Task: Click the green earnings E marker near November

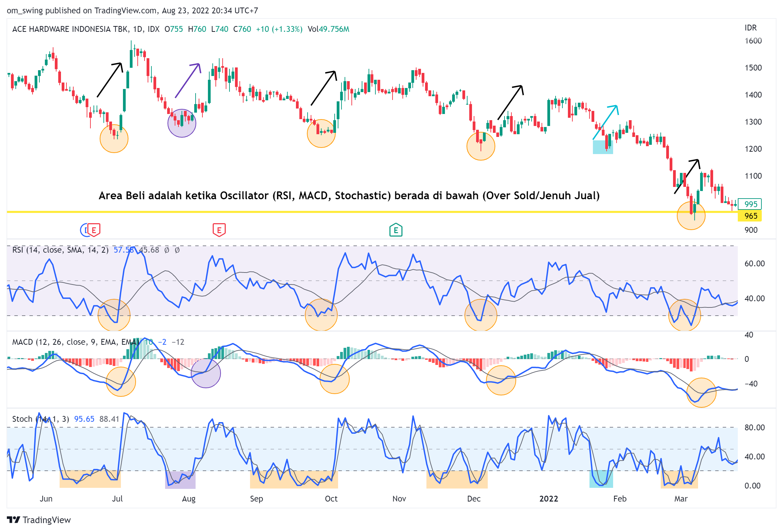Action: 396,230
